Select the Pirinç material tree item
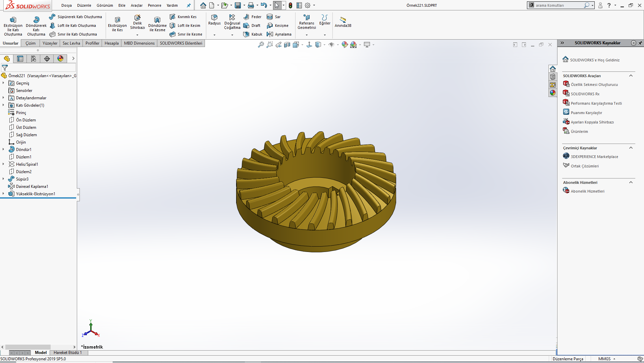Viewport: 644px width, 363px height. [x=21, y=113]
